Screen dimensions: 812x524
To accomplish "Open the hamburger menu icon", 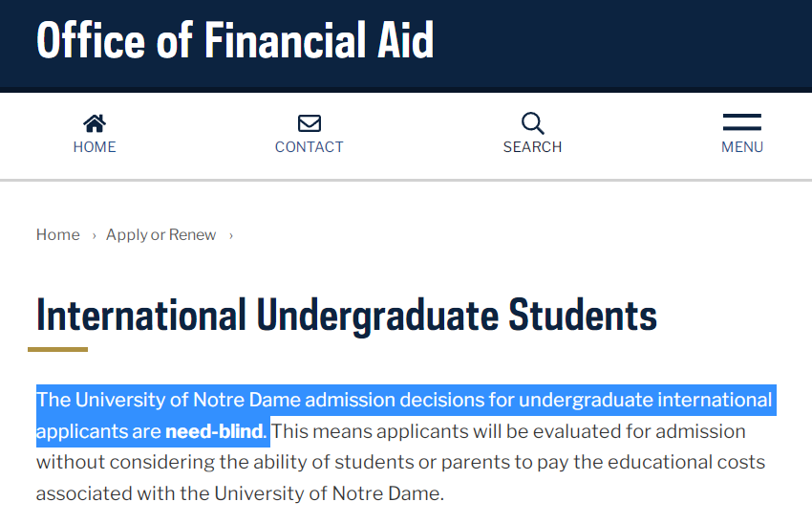I will tap(741, 122).
